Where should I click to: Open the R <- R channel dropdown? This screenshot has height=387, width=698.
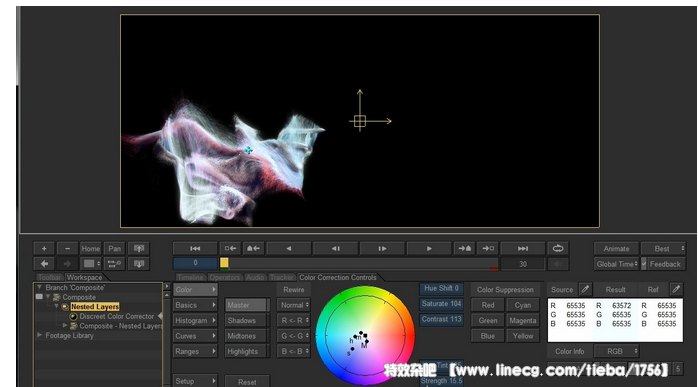(294, 320)
